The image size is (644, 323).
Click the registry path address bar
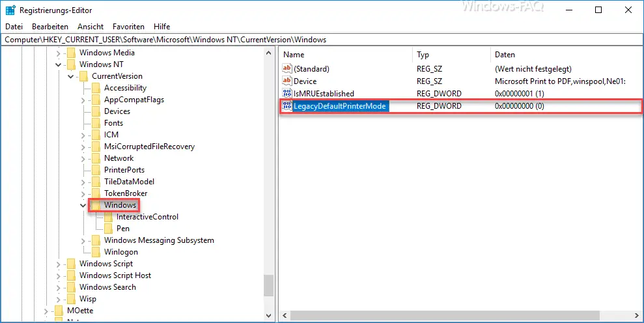coord(322,40)
